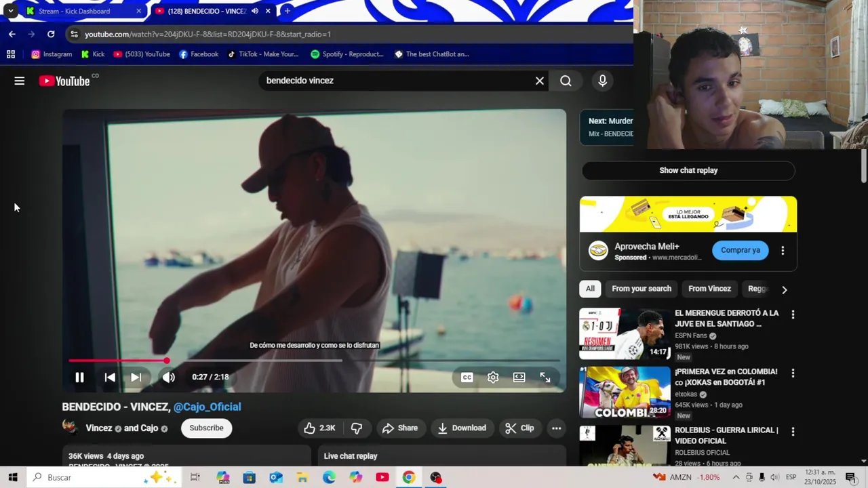The width and height of the screenshot is (868, 488).
Task: Open the Windows Start menu
Action: tap(13, 477)
